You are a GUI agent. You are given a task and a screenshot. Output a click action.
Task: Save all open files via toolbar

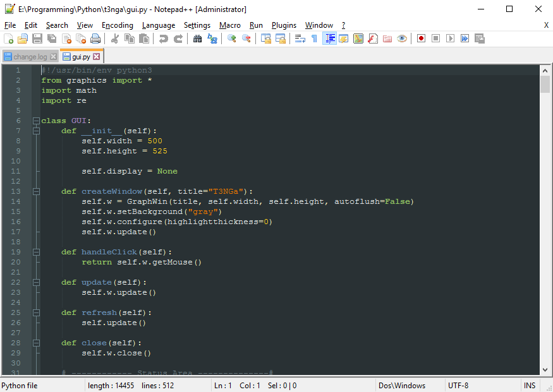(x=52, y=39)
